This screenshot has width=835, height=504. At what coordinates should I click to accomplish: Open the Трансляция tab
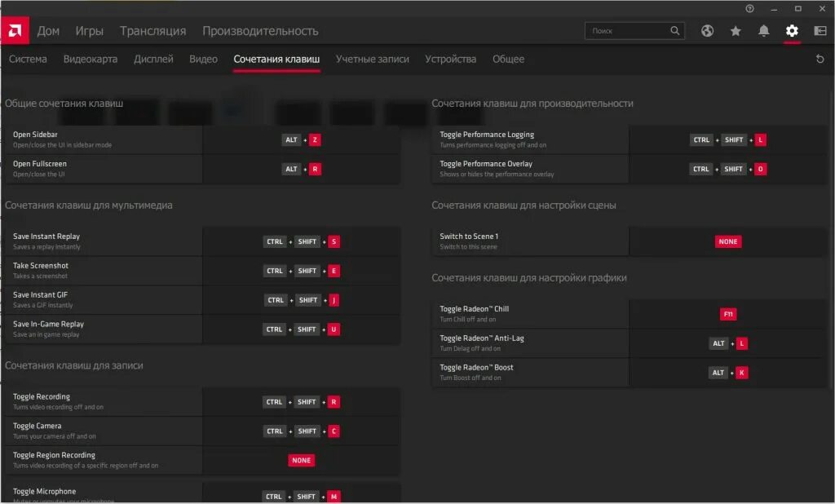point(152,31)
